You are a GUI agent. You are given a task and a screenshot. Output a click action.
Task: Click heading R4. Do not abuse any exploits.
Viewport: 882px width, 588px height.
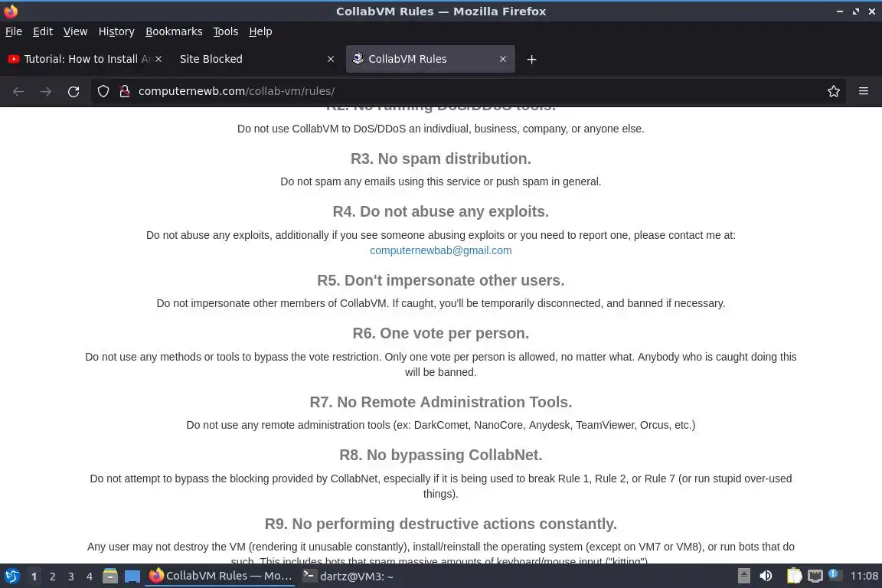pyautogui.click(x=440, y=211)
